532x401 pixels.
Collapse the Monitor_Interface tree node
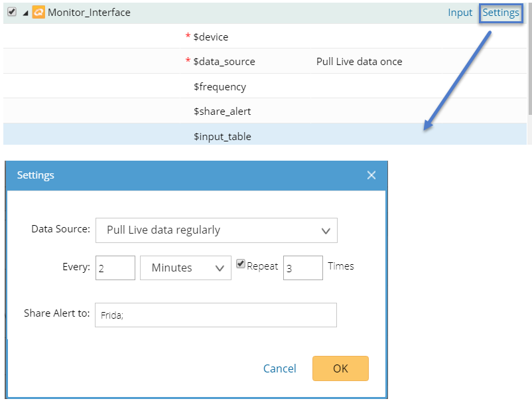coord(25,13)
